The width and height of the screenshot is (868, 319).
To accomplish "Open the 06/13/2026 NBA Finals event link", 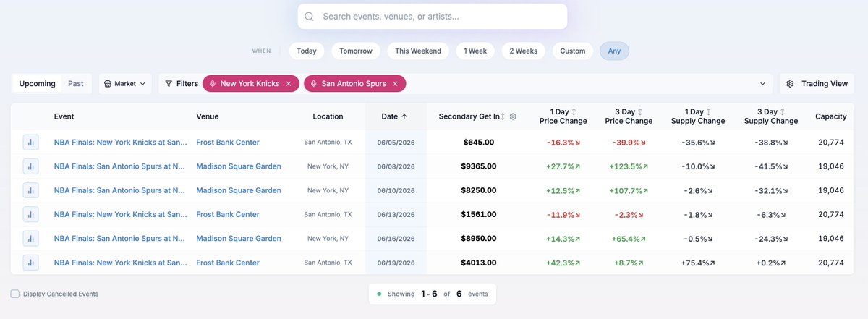I will [120, 215].
